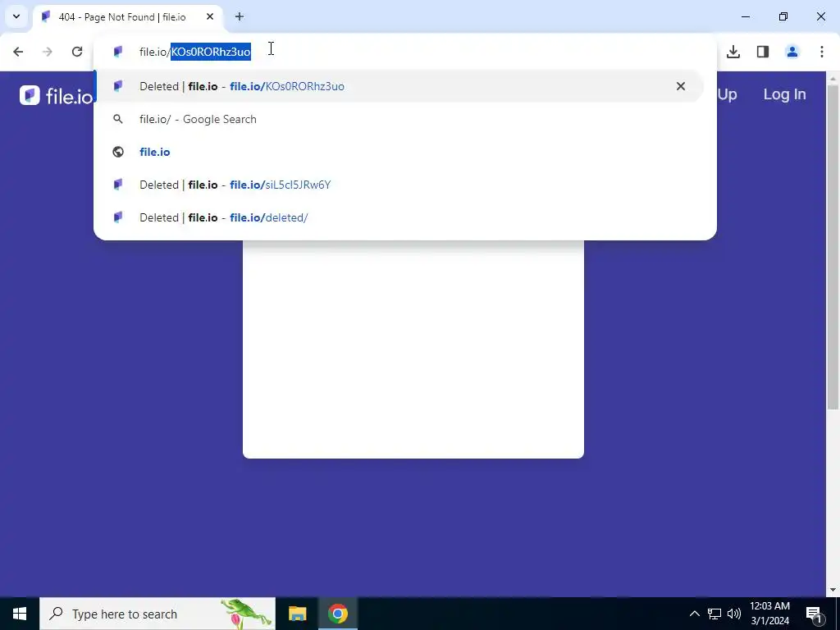Select the 404 - Page Not Found tab
Image resolution: width=840 pixels, height=630 pixels.
coord(129,17)
